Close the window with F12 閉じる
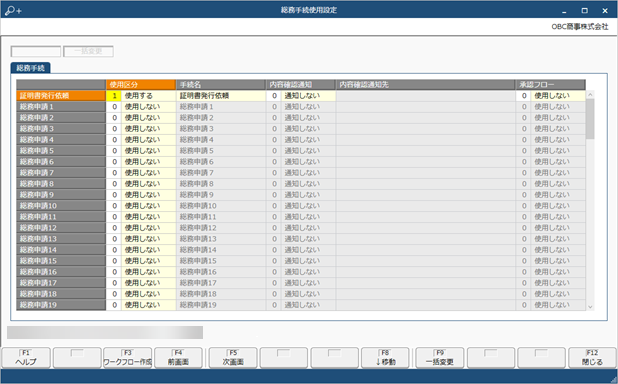The height and width of the screenshot is (384, 618). 592,358
